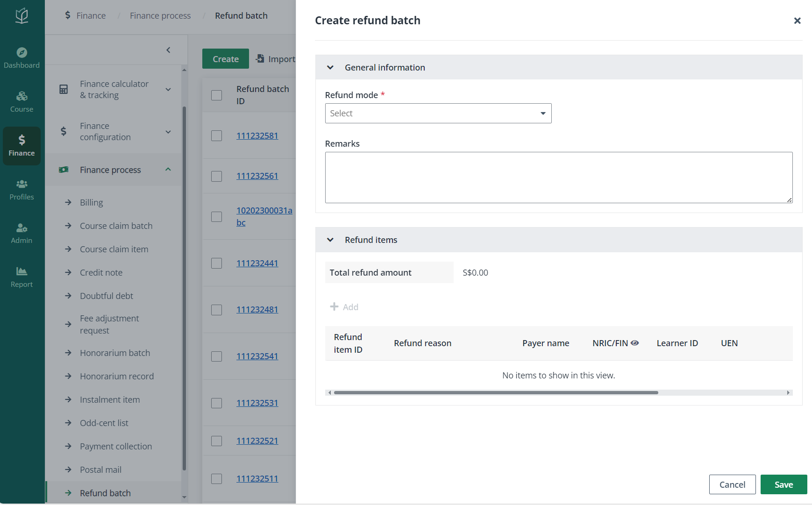
Task: Click the arrow icon beside Odd-cent list
Action: 68,423
